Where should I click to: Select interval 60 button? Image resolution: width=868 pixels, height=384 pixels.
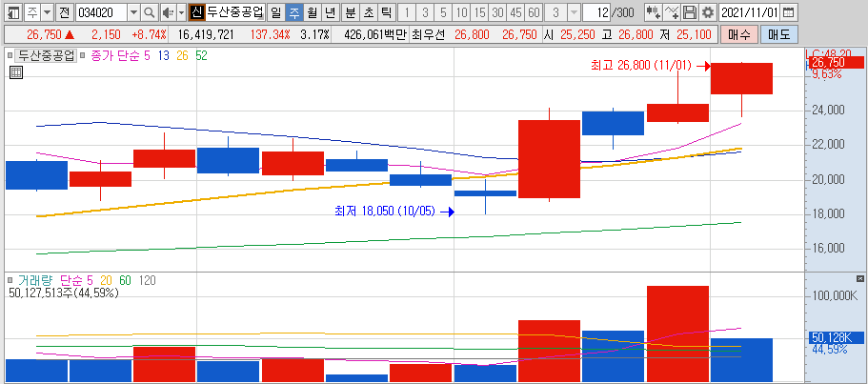click(x=534, y=11)
